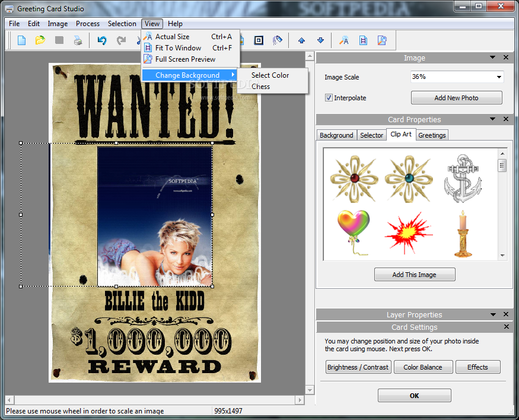Collapse the Image panel arrow

pos(492,58)
